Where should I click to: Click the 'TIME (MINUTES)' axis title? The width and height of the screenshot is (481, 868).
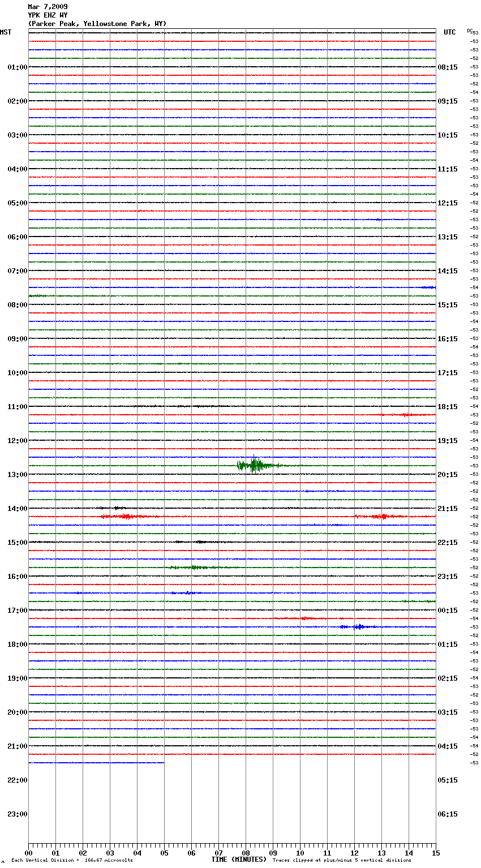(x=239, y=860)
